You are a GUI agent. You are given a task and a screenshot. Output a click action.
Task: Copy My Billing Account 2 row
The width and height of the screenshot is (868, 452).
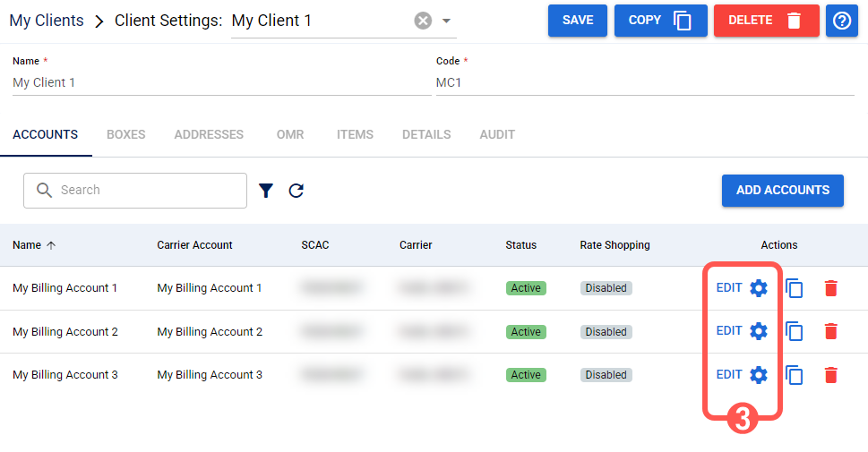click(795, 331)
